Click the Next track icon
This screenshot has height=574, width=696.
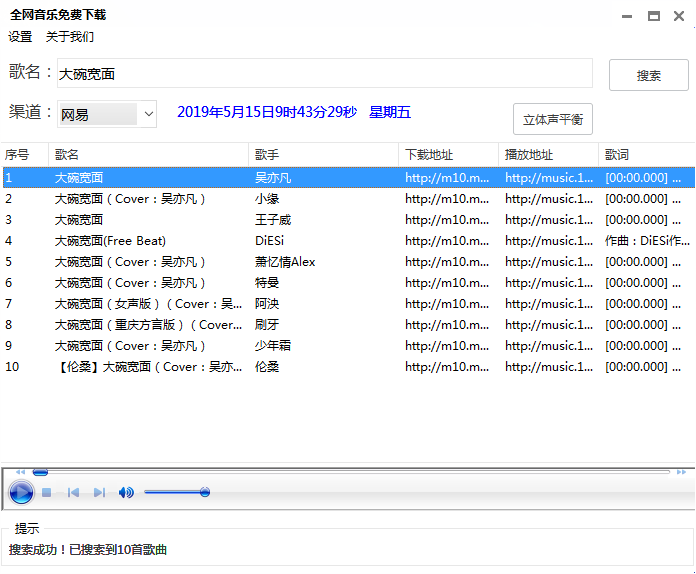(99, 492)
